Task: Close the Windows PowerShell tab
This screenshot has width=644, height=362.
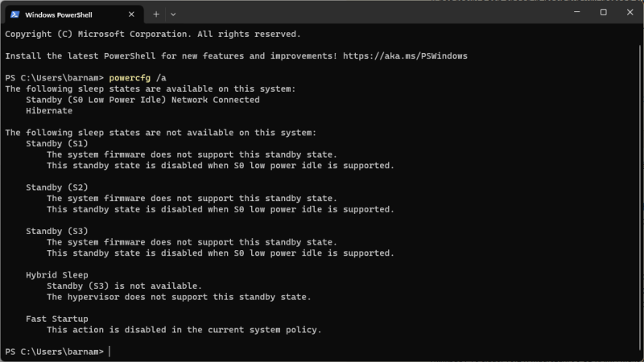Action: (131, 14)
